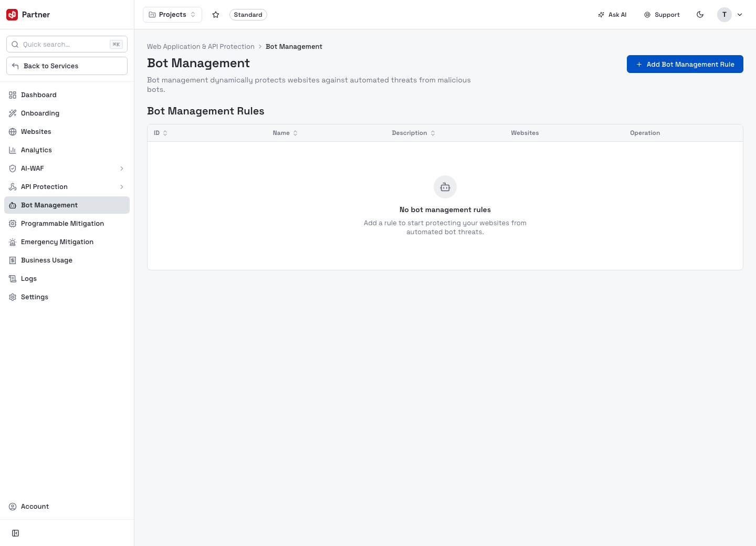Click Back to Services button

(x=67, y=66)
